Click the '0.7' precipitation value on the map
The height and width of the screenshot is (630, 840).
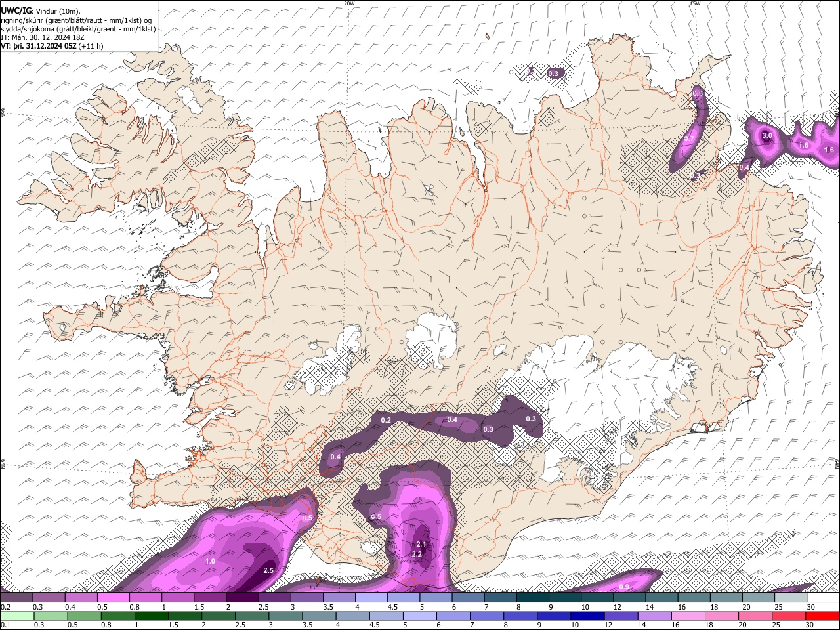[689, 138]
